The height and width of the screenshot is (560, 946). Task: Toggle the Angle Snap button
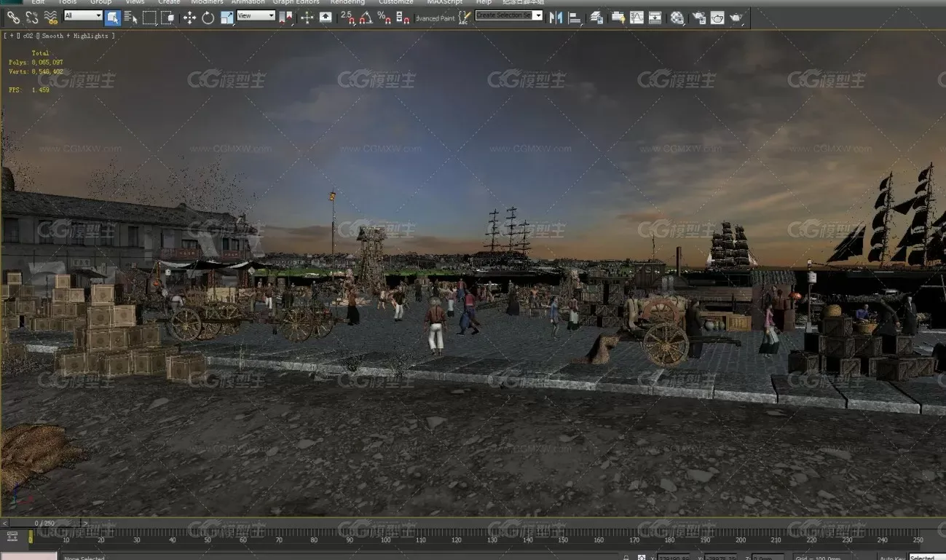click(366, 17)
